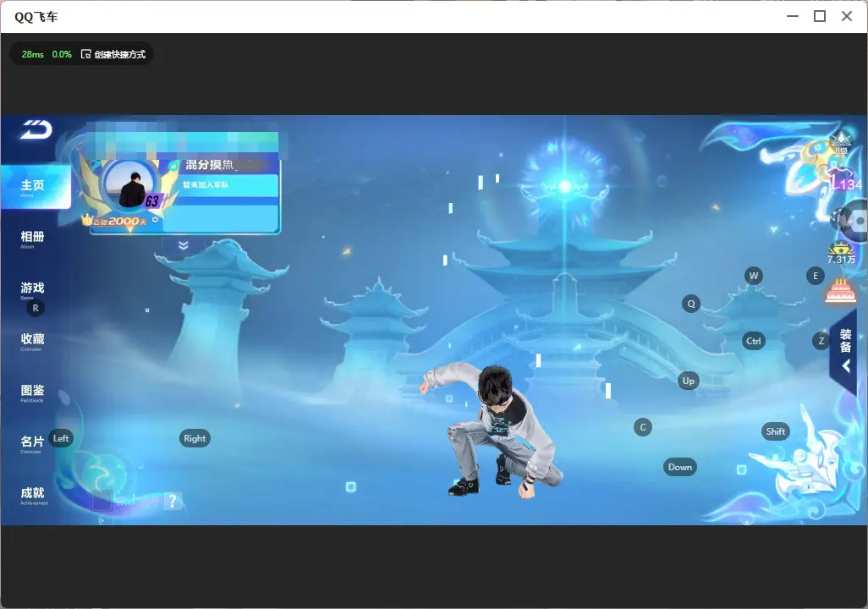
Task: Click the birthday cake icon
Action: (x=841, y=291)
